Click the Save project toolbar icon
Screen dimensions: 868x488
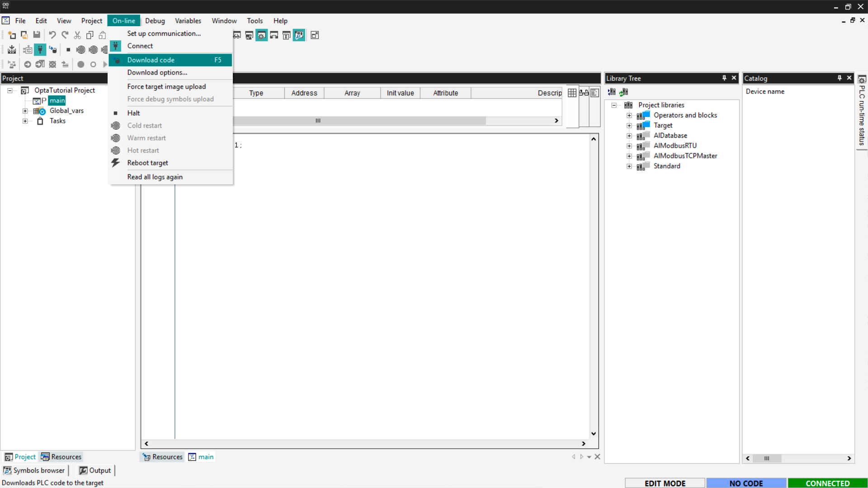pyautogui.click(x=37, y=35)
